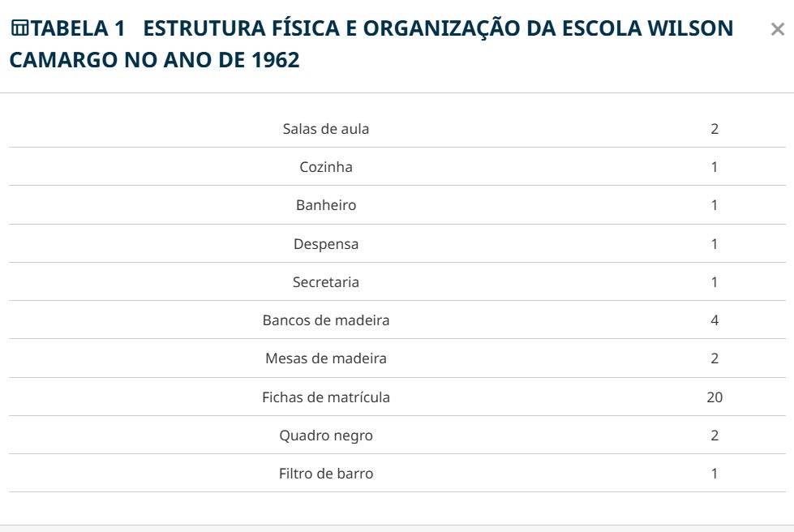The height and width of the screenshot is (532, 794).
Task: Click the Quadro negro label
Action: 325,435
